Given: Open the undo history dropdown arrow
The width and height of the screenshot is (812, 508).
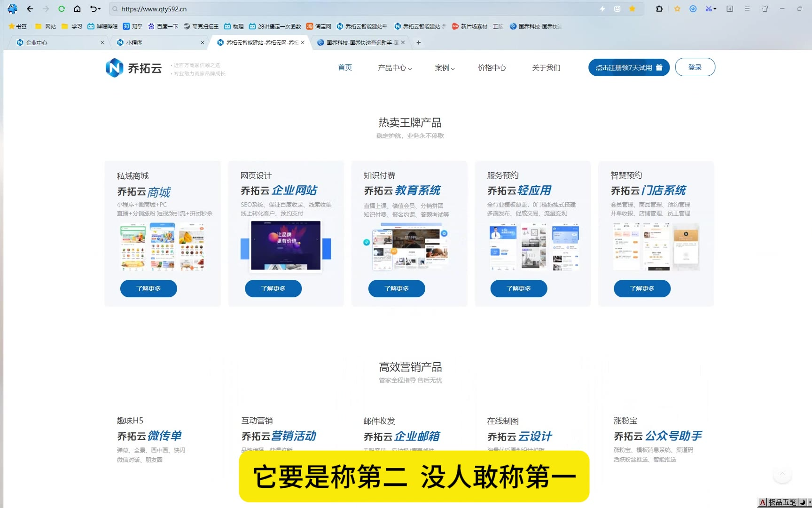Looking at the screenshot, I should (x=99, y=9).
